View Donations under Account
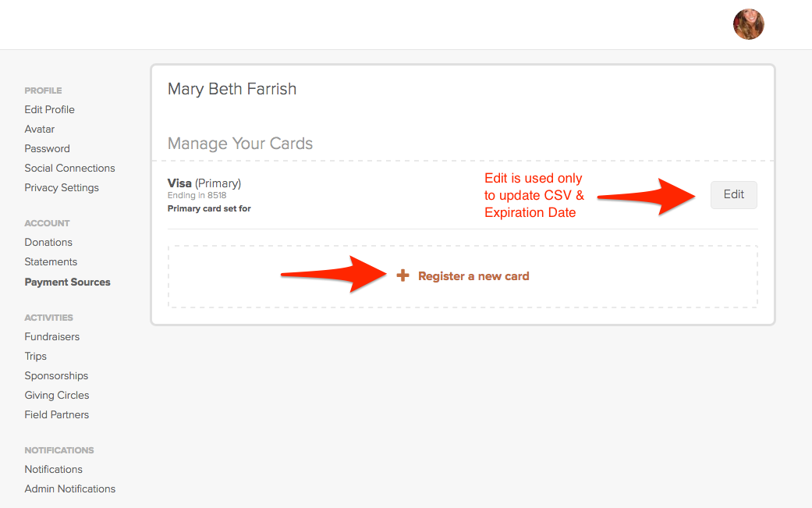Image resolution: width=812 pixels, height=508 pixels. point(48,243)
